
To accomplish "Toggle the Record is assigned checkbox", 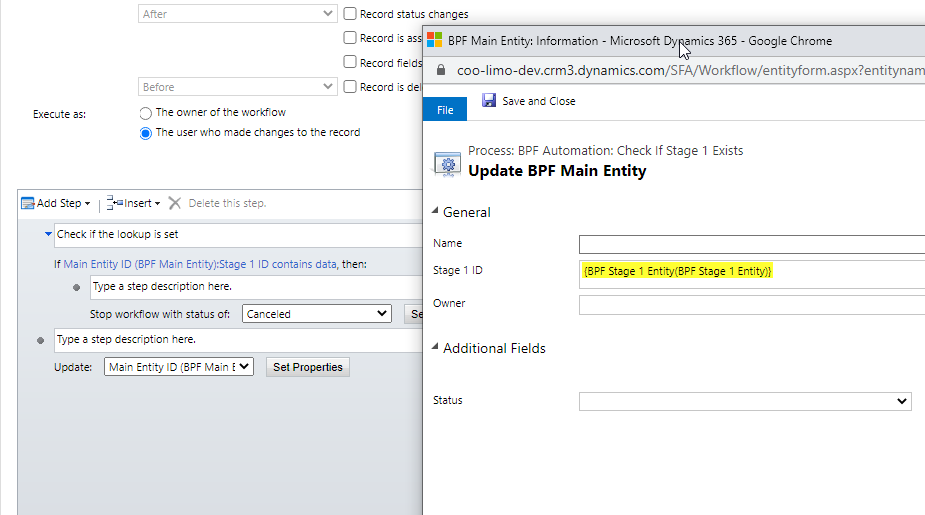I will pyautogui.click(x=350, y=37).
